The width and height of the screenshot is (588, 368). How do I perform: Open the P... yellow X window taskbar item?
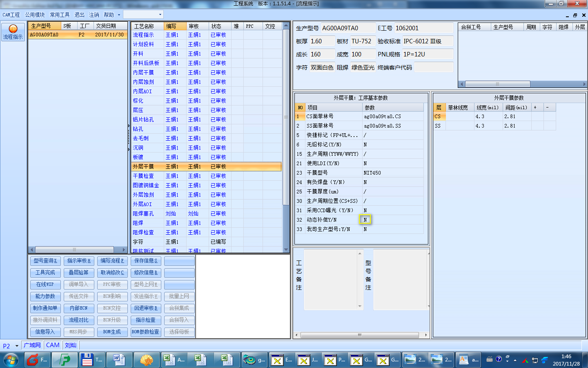click(335, 360)
